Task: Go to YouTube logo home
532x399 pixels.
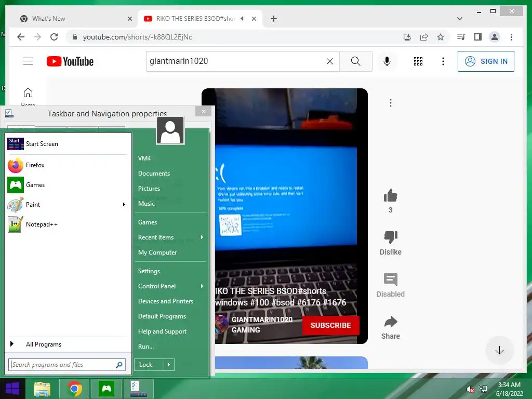Action: pos(70,61)
